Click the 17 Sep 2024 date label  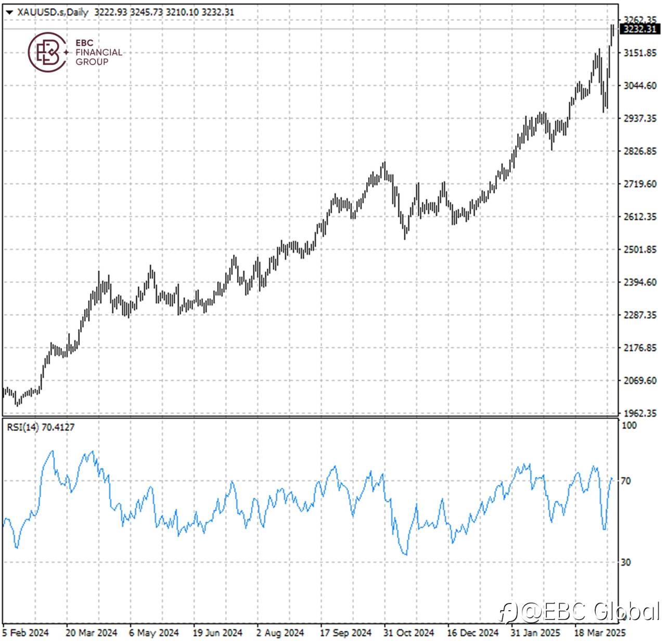(345, 633)
